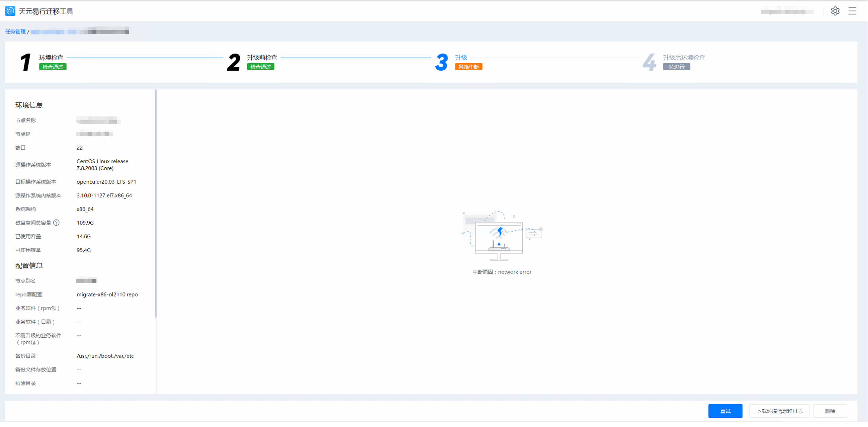Viewport: 868px width, 427px height.
Task: Click the left panel vertical scrollbar
Action: click(x=156, y=204)
